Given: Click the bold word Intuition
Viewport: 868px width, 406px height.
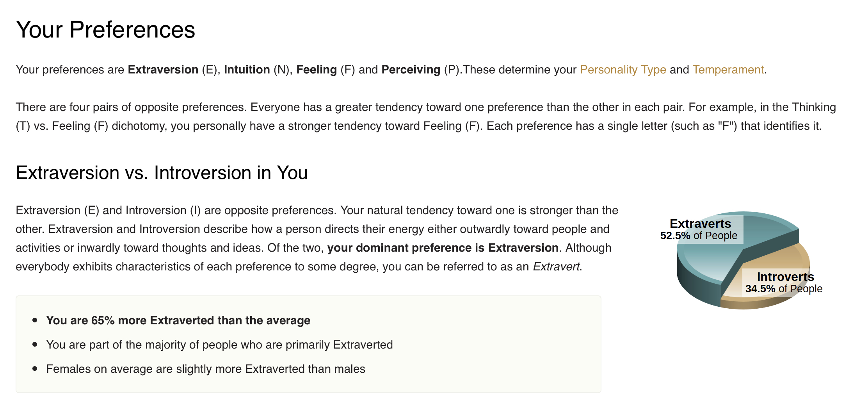Looking at the screenshot, I should click(247, 70).
